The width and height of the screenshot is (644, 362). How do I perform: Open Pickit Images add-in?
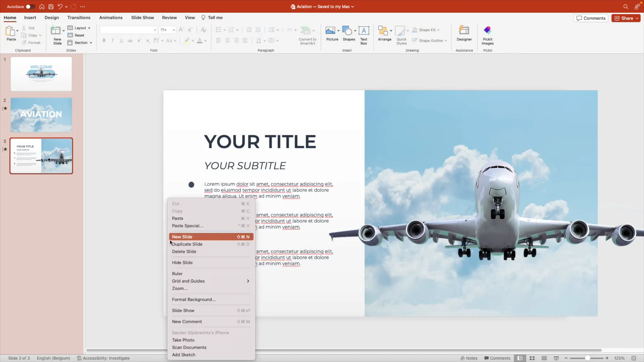click(487, 31)
